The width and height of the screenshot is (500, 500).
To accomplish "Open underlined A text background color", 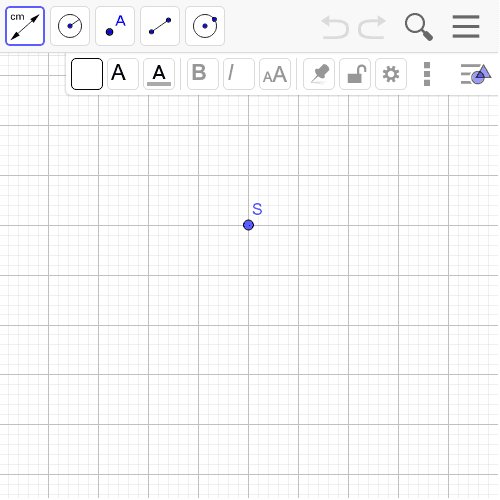I will coord(159,74).
